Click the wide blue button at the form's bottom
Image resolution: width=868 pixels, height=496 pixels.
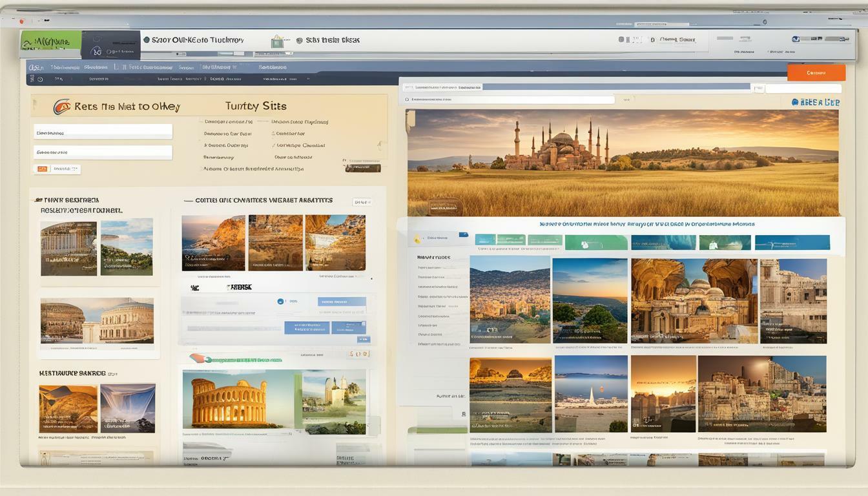[307, 327]
